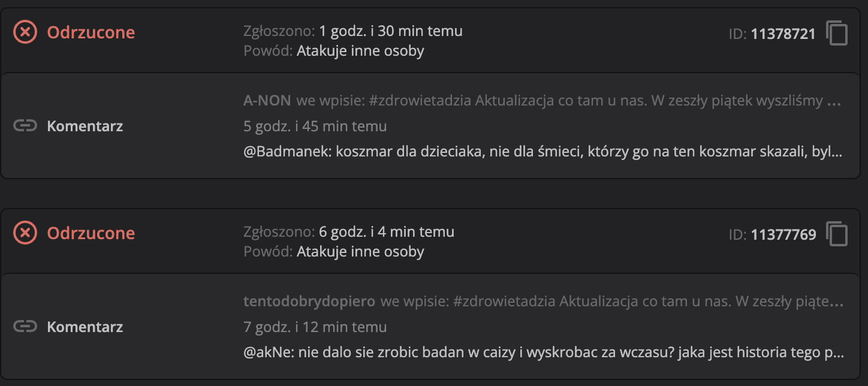The height and width of the screenshot is (386, 868).
Task: Click the ID number 11377769
Action: [783, 235]
